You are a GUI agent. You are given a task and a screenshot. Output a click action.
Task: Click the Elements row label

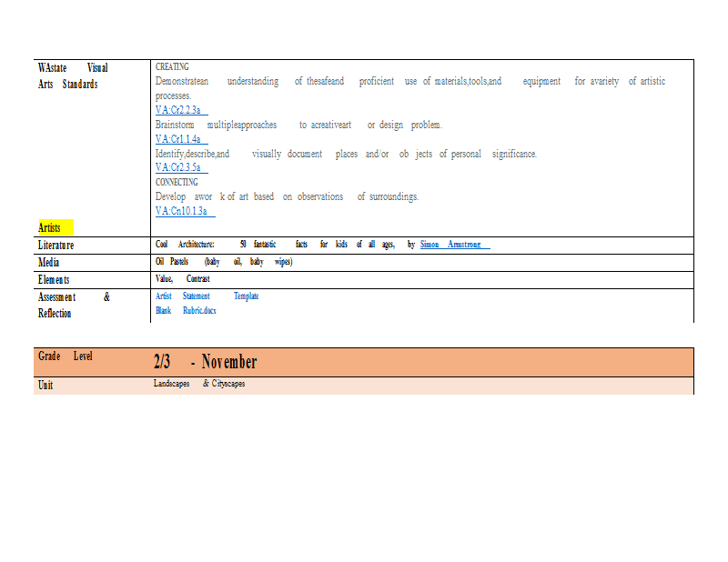54,279
